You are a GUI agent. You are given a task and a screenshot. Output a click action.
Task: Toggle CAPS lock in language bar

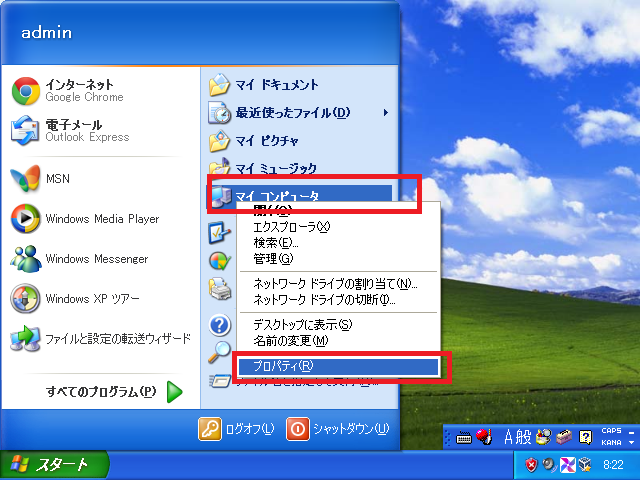pyautogui.click(x=611, y=431)
